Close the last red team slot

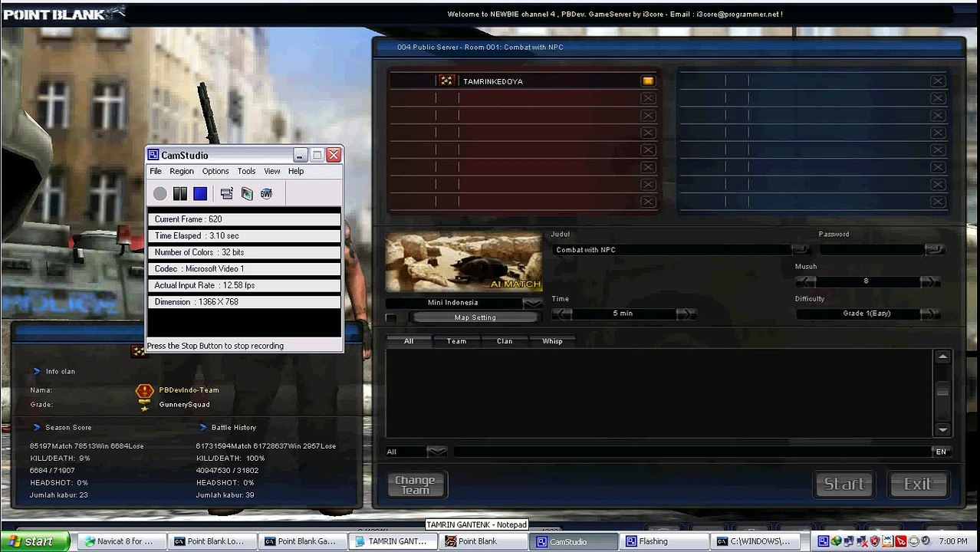(x=648, y=202)
